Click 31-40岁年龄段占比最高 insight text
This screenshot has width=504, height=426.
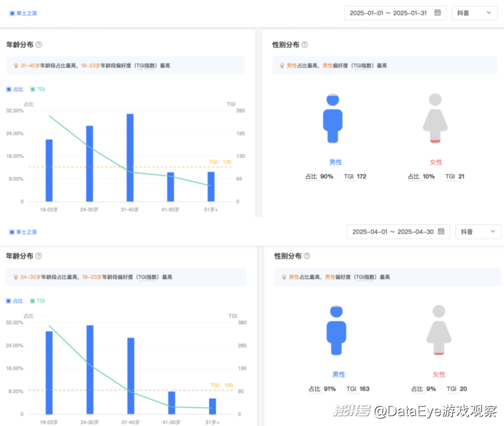tap(48, 66)
